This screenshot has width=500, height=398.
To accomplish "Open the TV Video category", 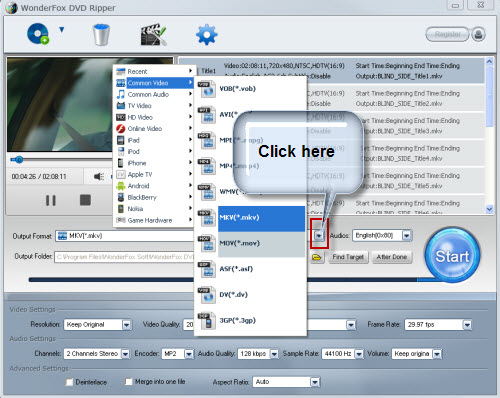I will pos(154,106).
